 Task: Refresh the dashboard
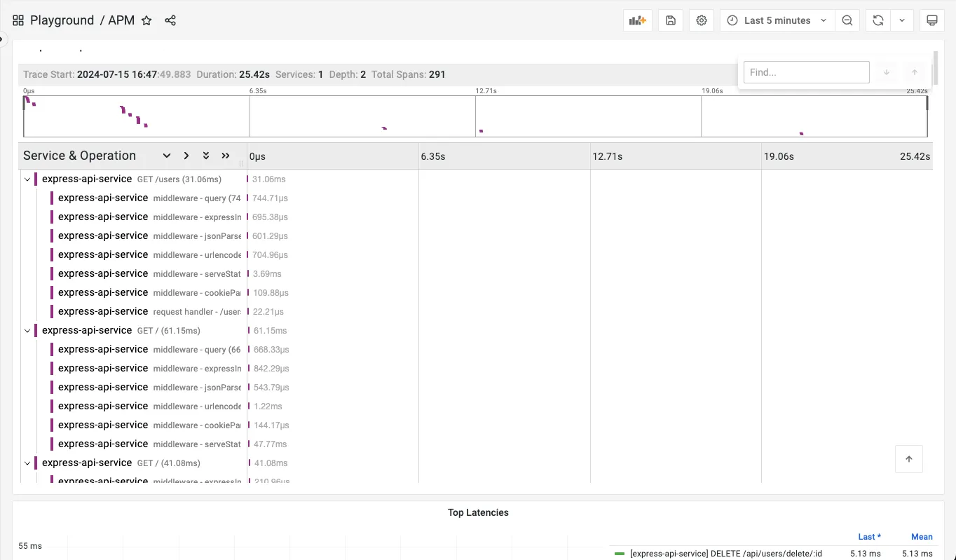point(878,20)
